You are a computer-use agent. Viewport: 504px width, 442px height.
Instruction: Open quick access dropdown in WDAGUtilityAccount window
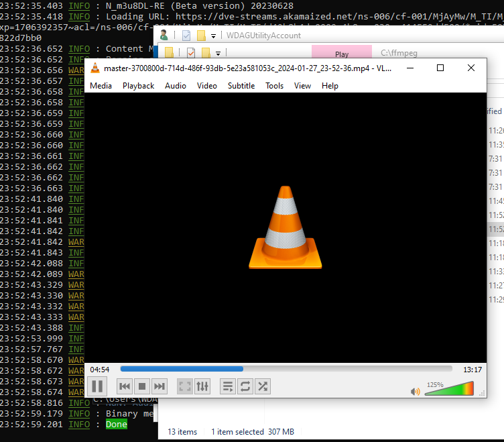[x=213, y=36]
